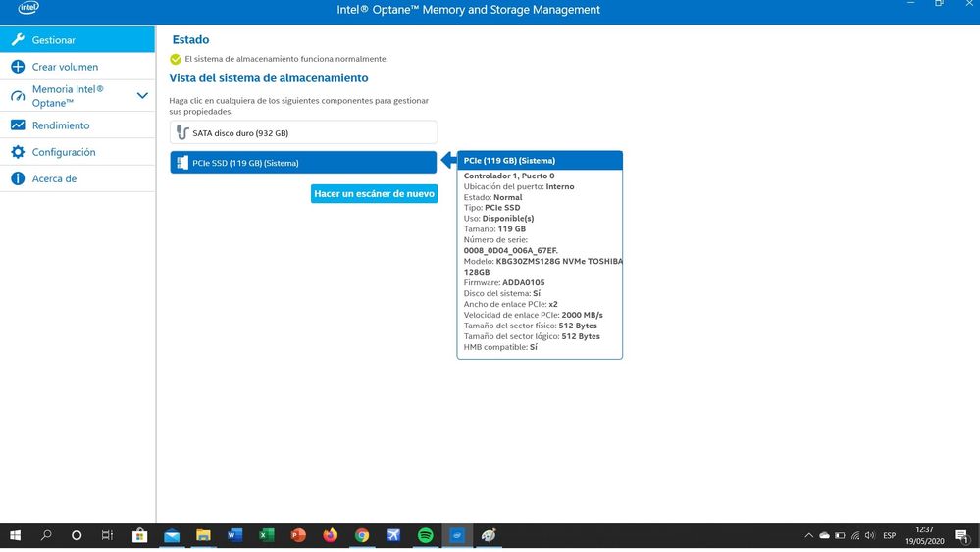Screen dimensions: 980x552
Task: Select PCIe SSD (119 GB) (Sistema) row
Action: click(303, 163)
